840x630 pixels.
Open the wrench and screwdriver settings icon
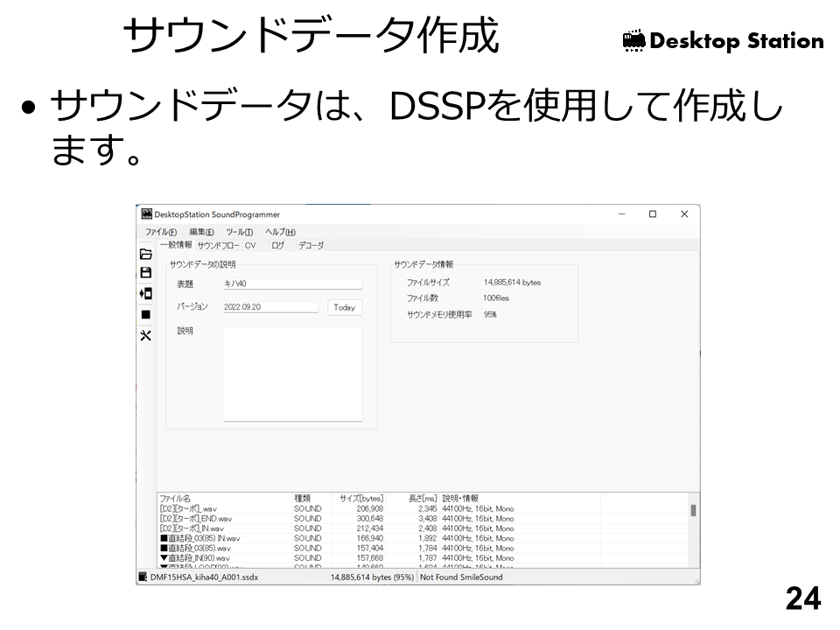(146, 335)
